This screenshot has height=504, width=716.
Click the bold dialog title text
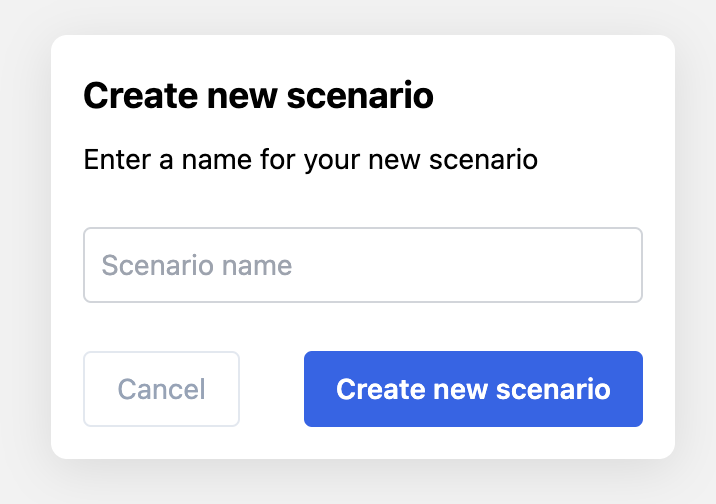pyautogui.click(x=258, y=95)
